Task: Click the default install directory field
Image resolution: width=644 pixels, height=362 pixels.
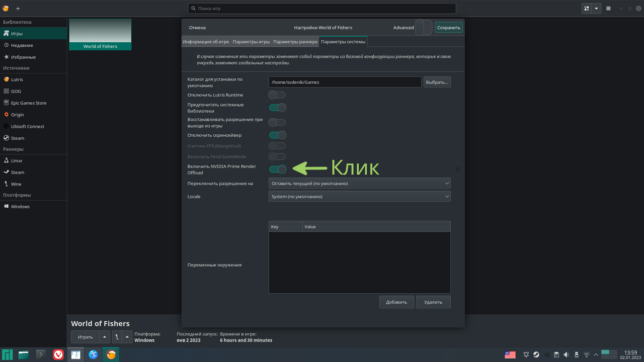Action: [345, 82]
